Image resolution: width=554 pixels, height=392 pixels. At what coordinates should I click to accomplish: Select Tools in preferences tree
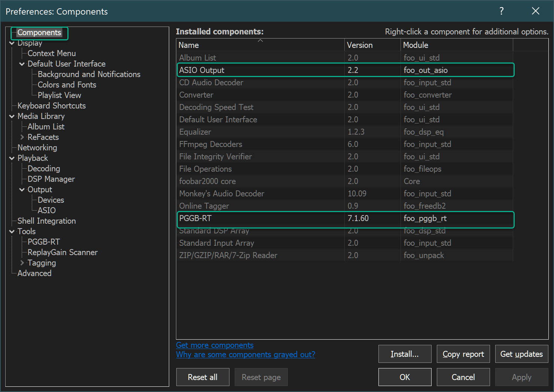tap(27, 232)
